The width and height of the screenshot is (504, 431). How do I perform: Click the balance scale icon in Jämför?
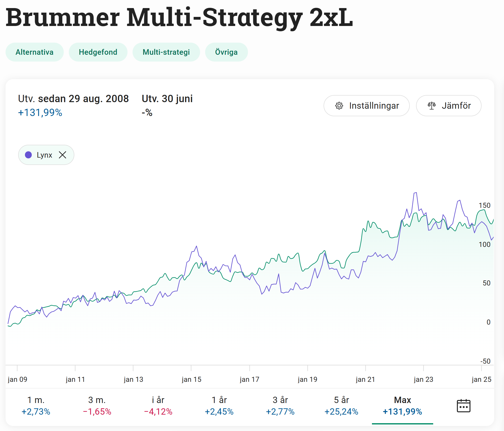pyautogui.click(x=432, y=106)
